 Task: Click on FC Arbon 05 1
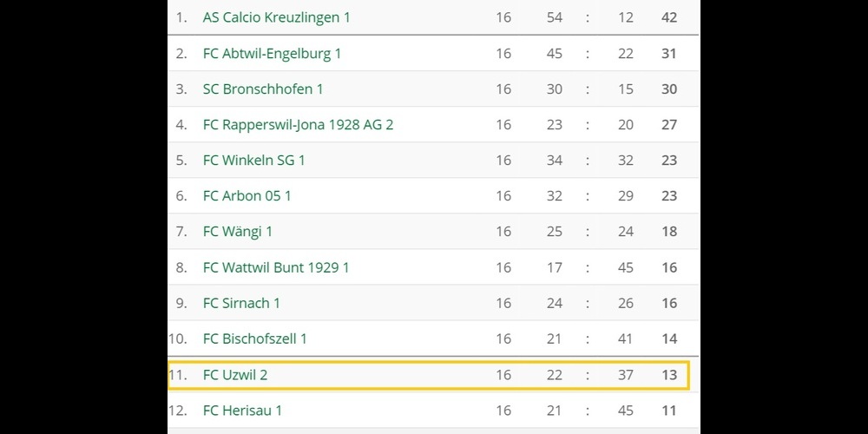point(247,196)
